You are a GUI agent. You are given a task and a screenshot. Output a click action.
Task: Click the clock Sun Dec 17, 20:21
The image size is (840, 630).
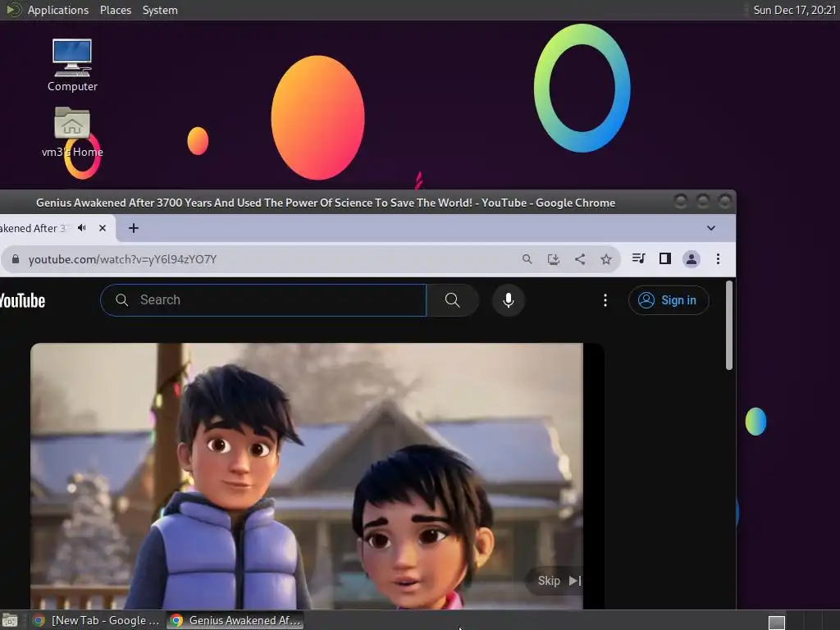[x=794, y=10]
